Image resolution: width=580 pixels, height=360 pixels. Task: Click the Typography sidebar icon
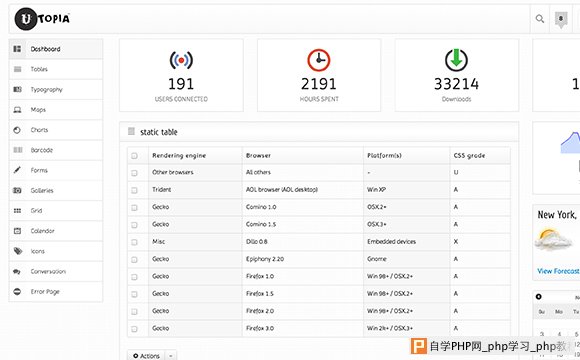[17, 89]
